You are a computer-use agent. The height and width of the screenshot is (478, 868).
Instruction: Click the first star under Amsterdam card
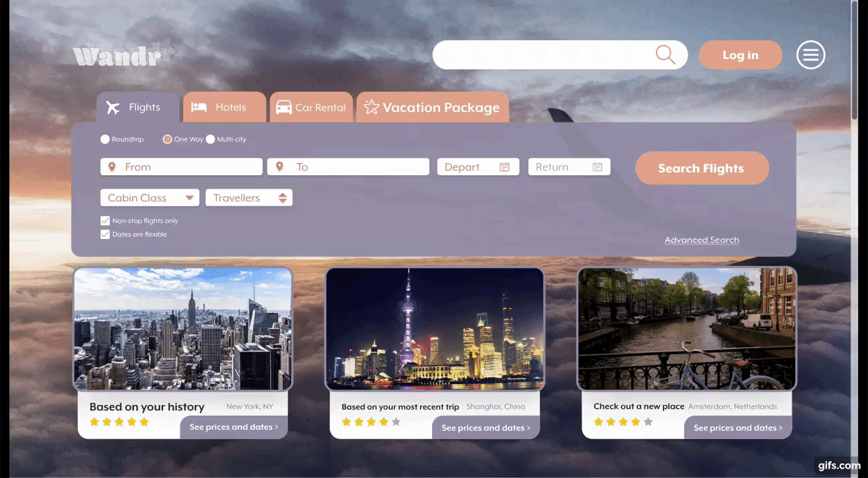click(598, 422)
